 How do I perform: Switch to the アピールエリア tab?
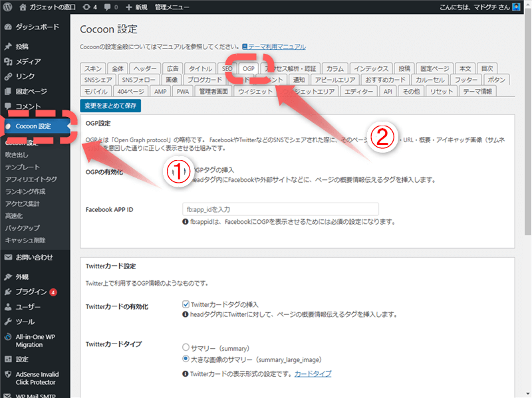(x=335, y=80)
